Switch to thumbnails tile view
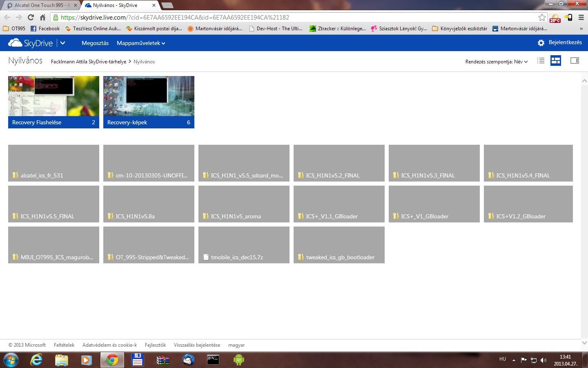588x368 pixels. (556, 61)
